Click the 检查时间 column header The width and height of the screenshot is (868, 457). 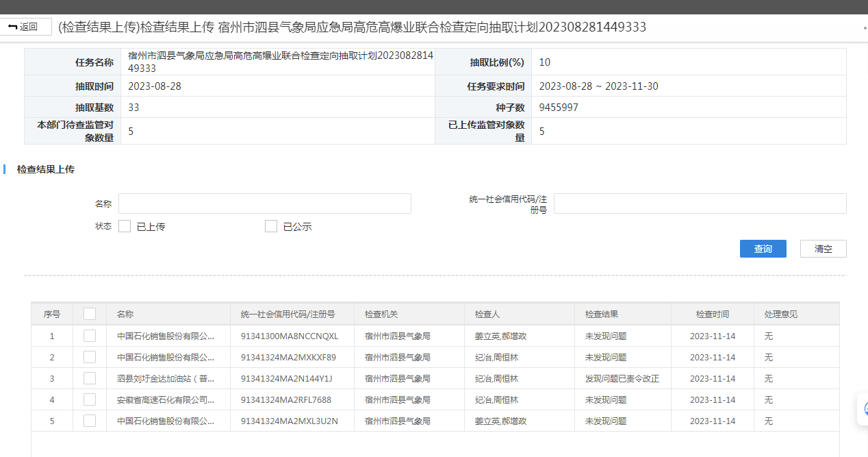[x=713, y=314]
